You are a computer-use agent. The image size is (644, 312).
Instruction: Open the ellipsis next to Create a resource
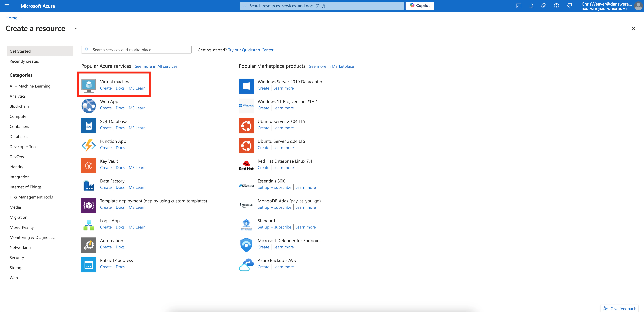pyautogui.click(x=75, y=29)
